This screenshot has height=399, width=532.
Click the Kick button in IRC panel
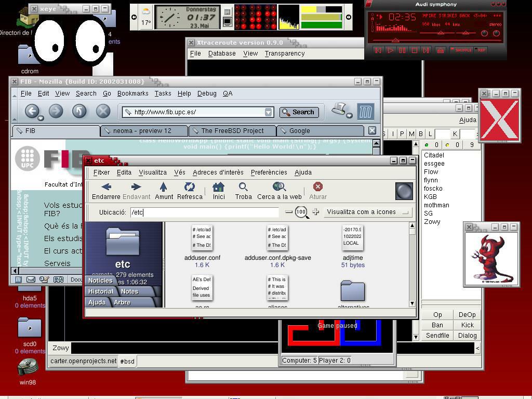tap(467, 325)
